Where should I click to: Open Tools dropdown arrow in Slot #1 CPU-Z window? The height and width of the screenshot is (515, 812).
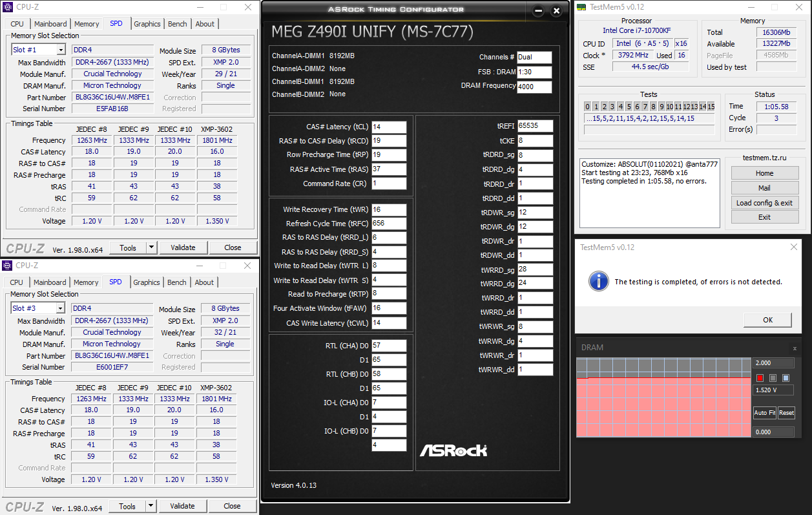point(151,247)
